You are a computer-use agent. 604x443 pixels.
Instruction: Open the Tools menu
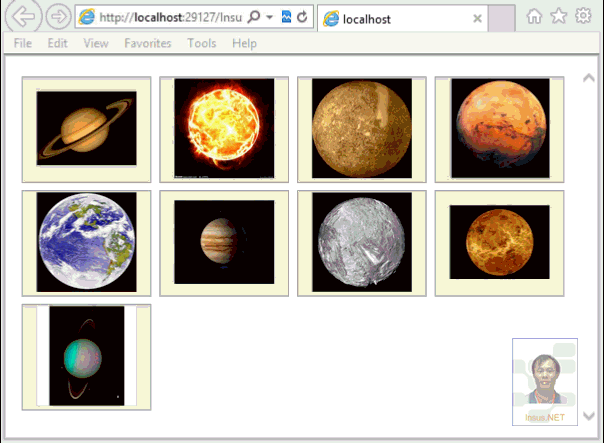click(x=201, y=43)
